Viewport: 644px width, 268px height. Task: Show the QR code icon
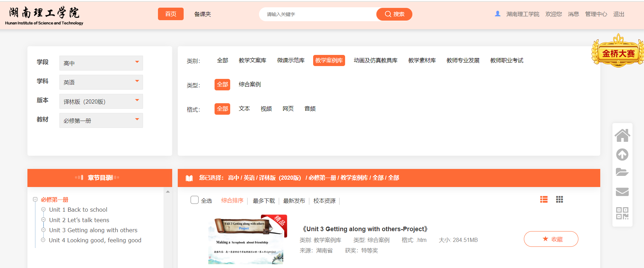coord(622,213)
